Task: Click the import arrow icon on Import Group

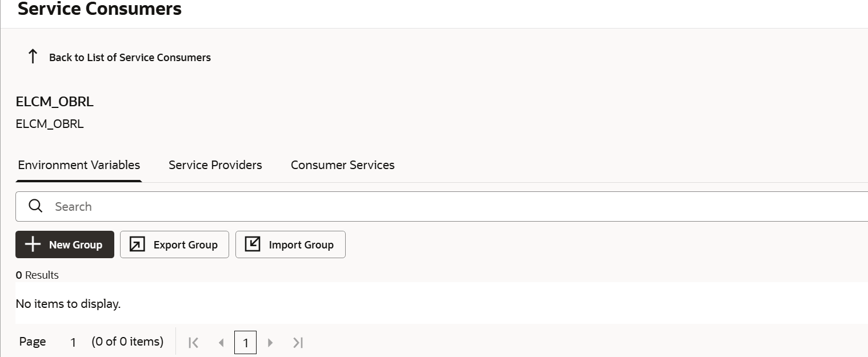Action: [252, 244]
